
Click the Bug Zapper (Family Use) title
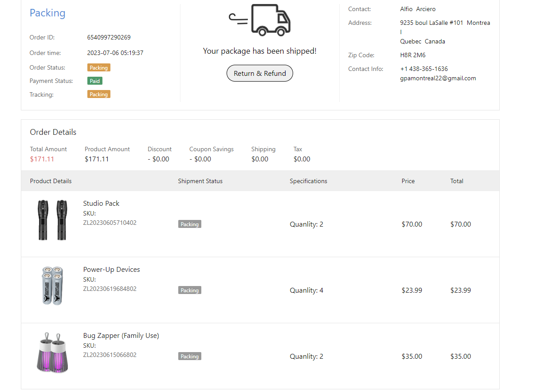tap(121, 336)
